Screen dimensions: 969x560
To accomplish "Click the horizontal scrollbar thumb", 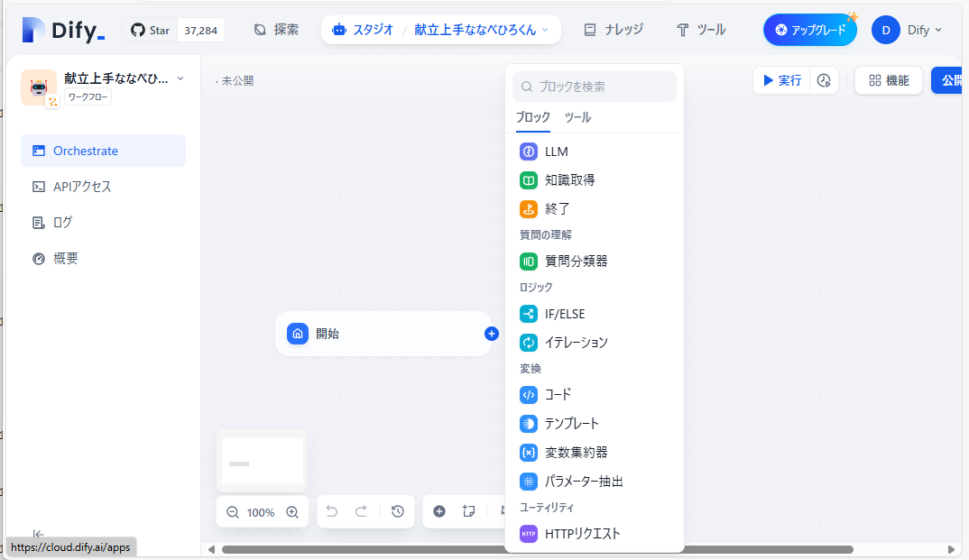I will 537,549.
